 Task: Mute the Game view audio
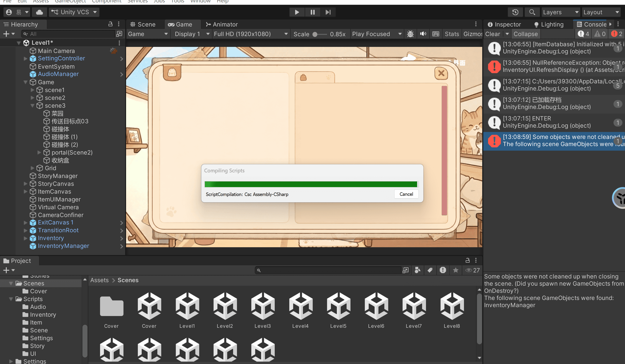coord(423,34)
